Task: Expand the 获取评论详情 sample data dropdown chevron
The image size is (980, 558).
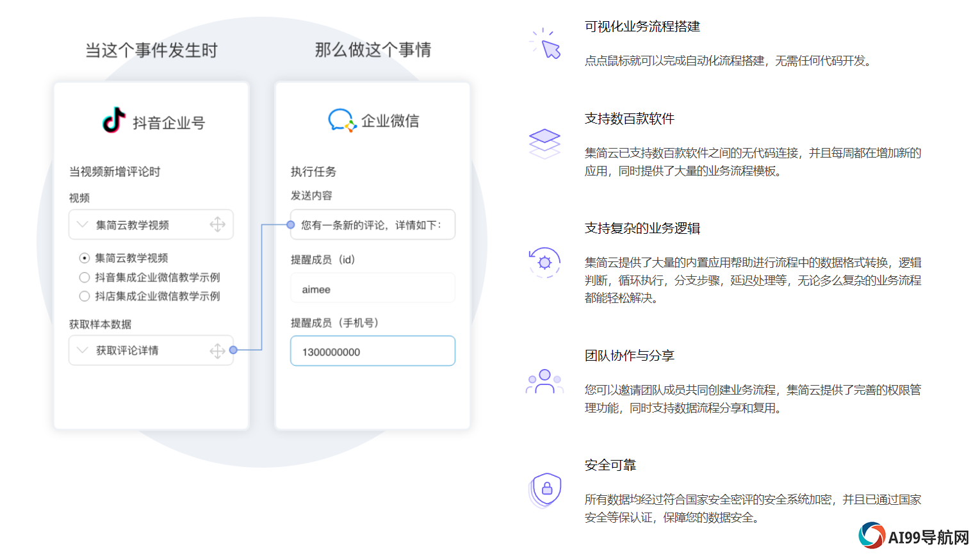Action: [82, 350]
